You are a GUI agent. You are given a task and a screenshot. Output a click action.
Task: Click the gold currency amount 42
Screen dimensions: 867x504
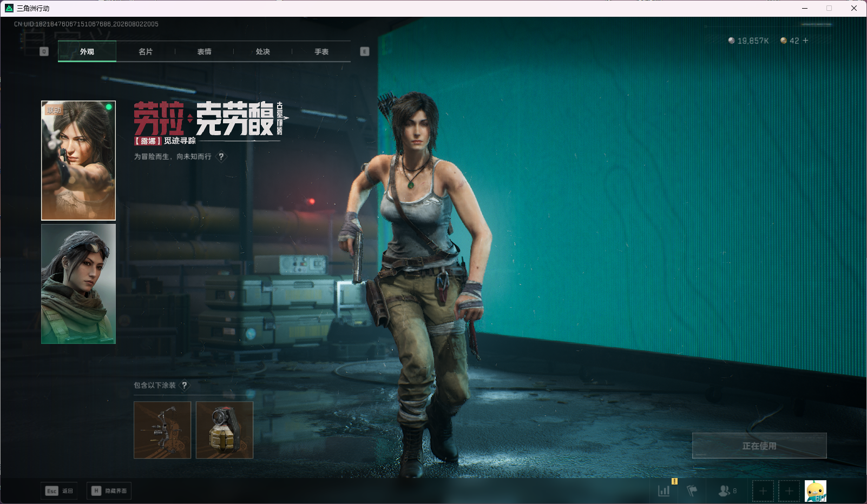pyautogui.click(x=794, y=41)
